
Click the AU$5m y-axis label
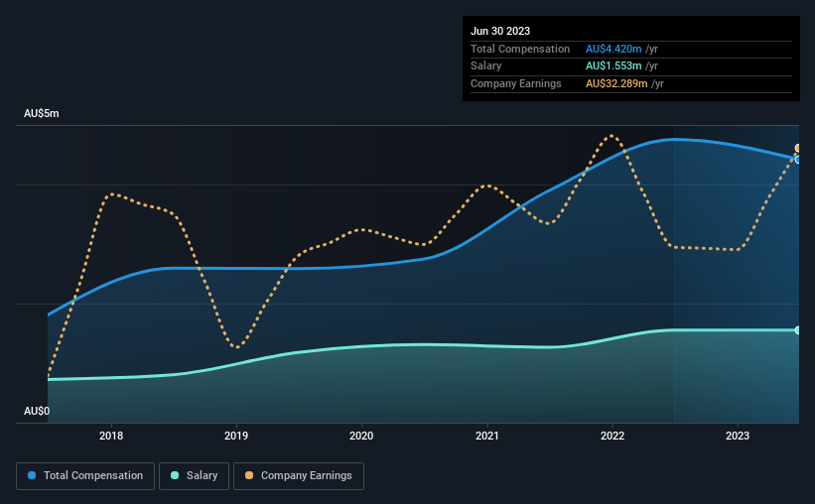(42, 114)
